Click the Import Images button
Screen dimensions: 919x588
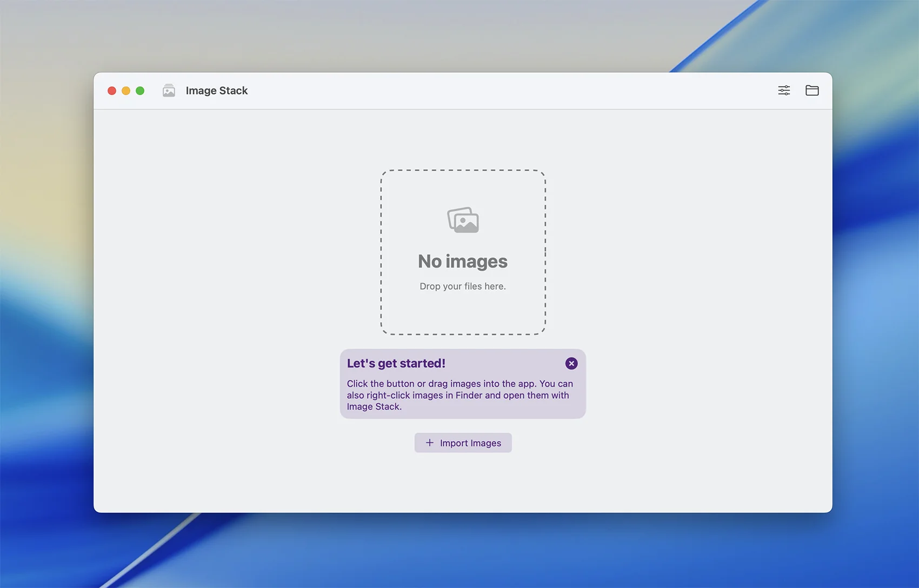(x=463, y=443)
